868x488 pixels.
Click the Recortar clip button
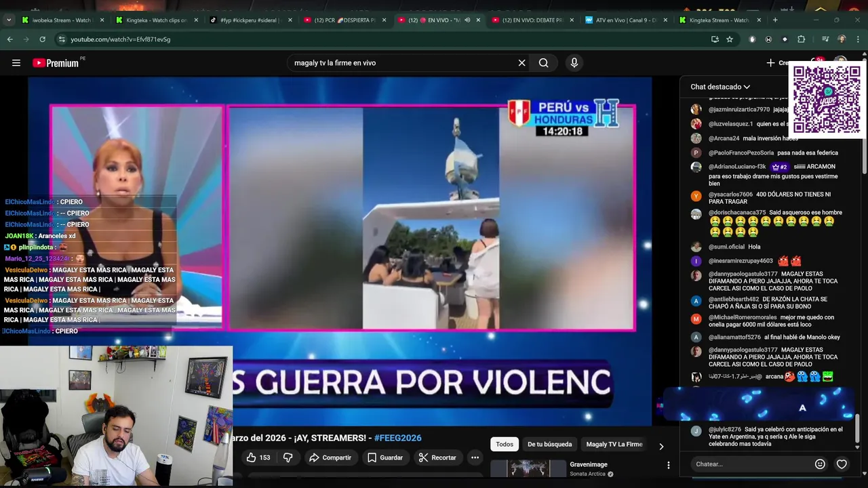pyautogui.click(x=437, y=457)
